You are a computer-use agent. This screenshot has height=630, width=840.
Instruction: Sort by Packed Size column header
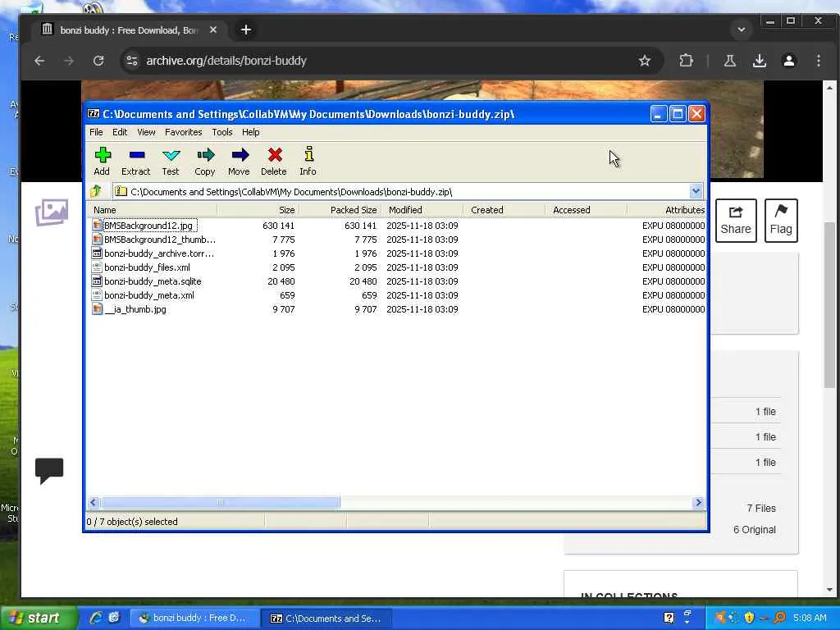pyautogui.click(x=340, y=210)
